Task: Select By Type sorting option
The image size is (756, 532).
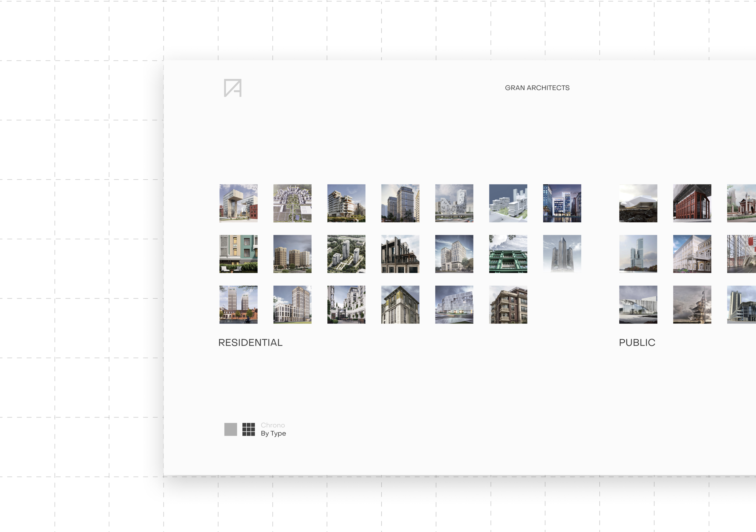Action: pyautogui.click(x=273, y=433)
